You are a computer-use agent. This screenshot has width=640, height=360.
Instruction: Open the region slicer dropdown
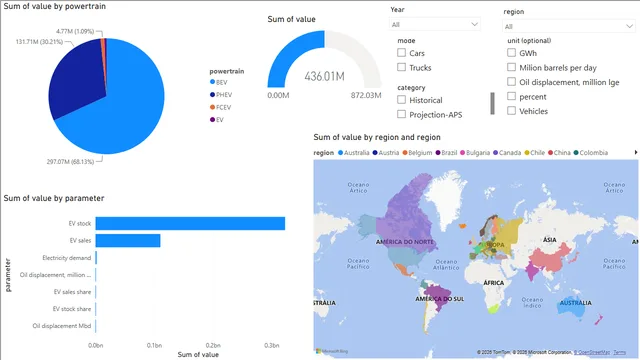point(569,27)
